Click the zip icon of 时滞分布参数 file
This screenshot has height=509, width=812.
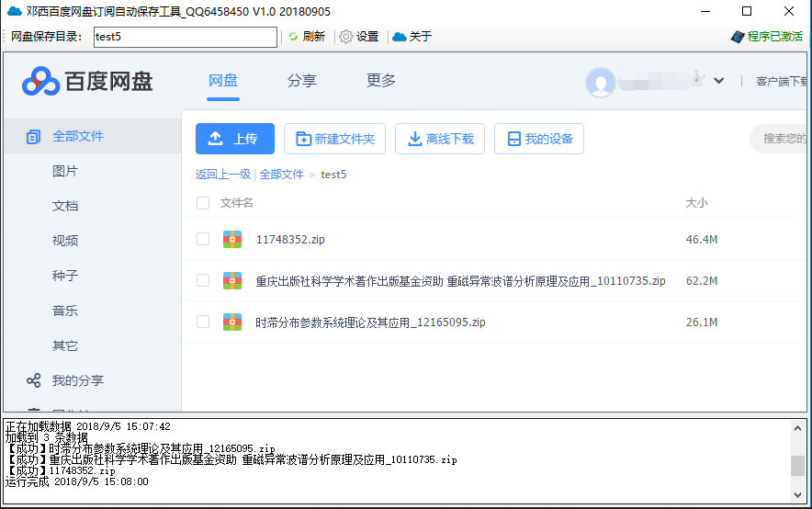(x=232, y=322)
